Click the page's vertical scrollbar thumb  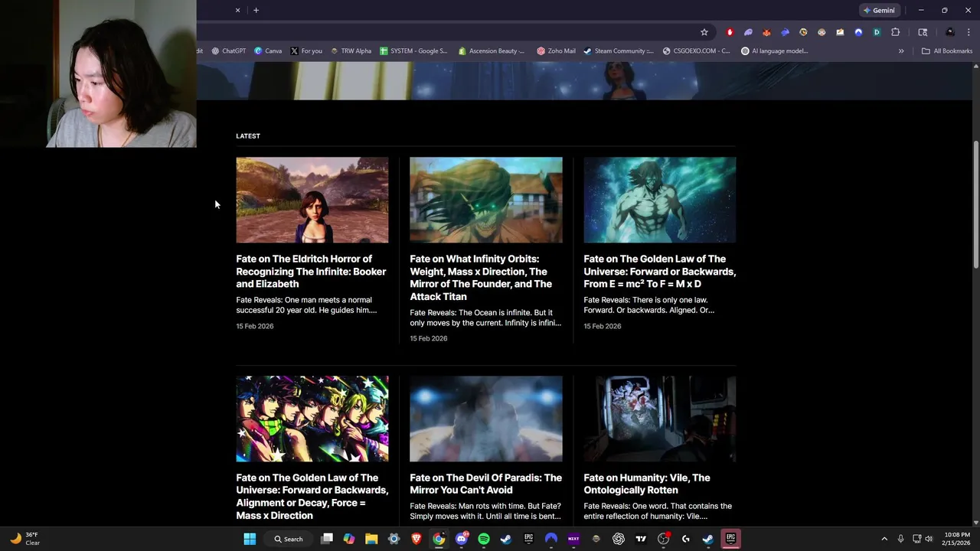(x=975, y=204)
